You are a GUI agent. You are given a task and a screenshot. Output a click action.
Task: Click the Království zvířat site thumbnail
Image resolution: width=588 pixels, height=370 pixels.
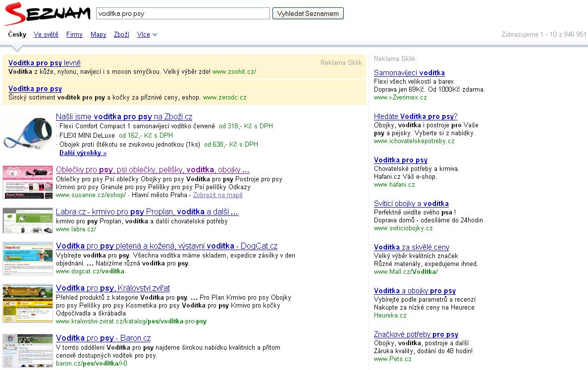(x=28, y=303)
